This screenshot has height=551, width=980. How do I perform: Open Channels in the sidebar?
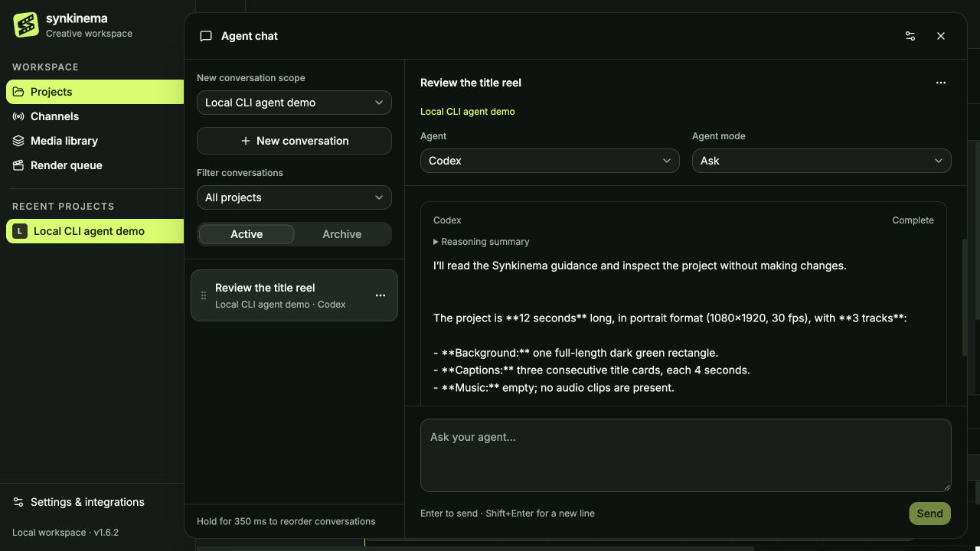[x=95, y=116]
